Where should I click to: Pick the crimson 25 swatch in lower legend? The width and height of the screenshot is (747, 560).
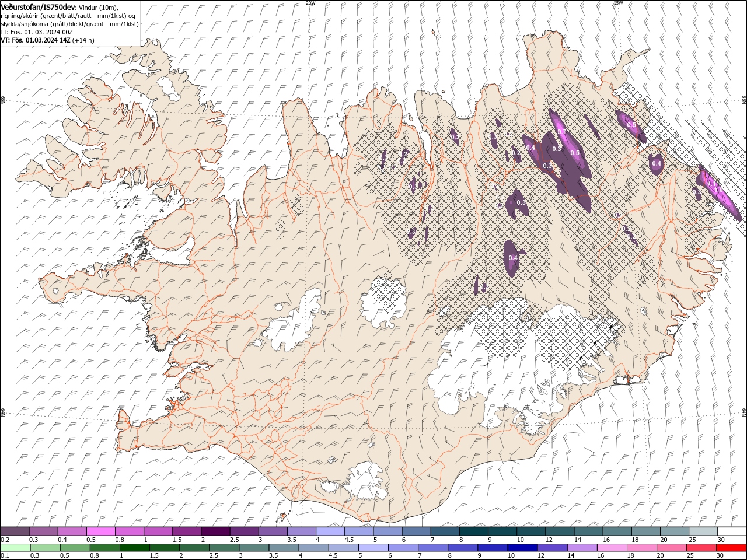(x=701, y=548)
